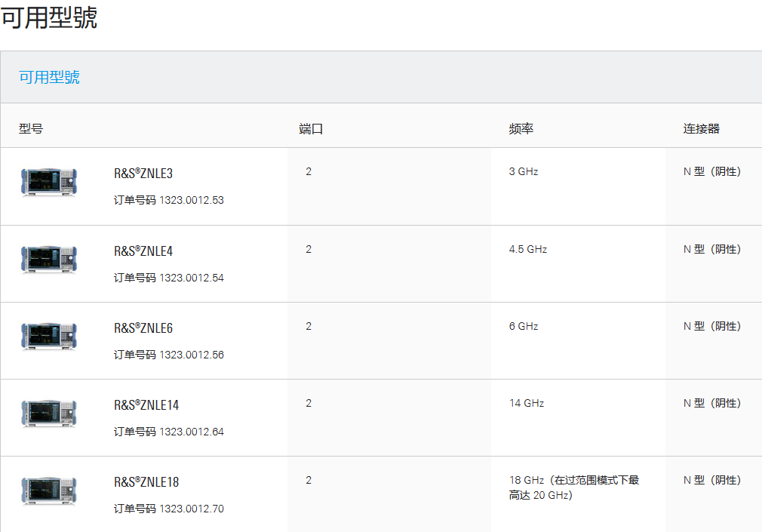Click the 18 GHz over-range frequency text
Image resolution: width=762 pixels, height=532 pixels.
pyautogui.click(x=574, y=487)
